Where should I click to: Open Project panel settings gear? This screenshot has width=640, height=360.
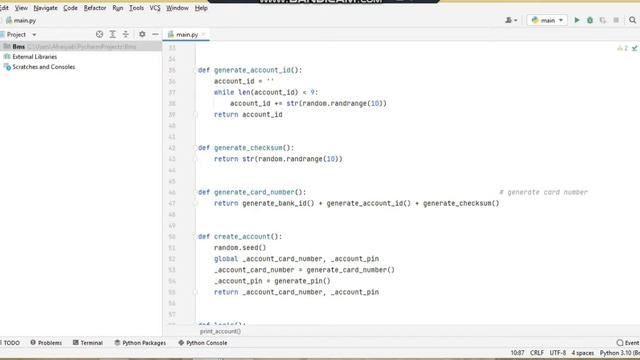tap(142, 34)
